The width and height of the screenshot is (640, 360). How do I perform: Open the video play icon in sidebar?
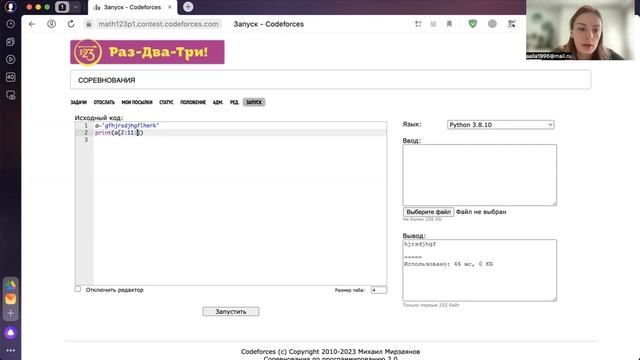(x=11, y=59)
